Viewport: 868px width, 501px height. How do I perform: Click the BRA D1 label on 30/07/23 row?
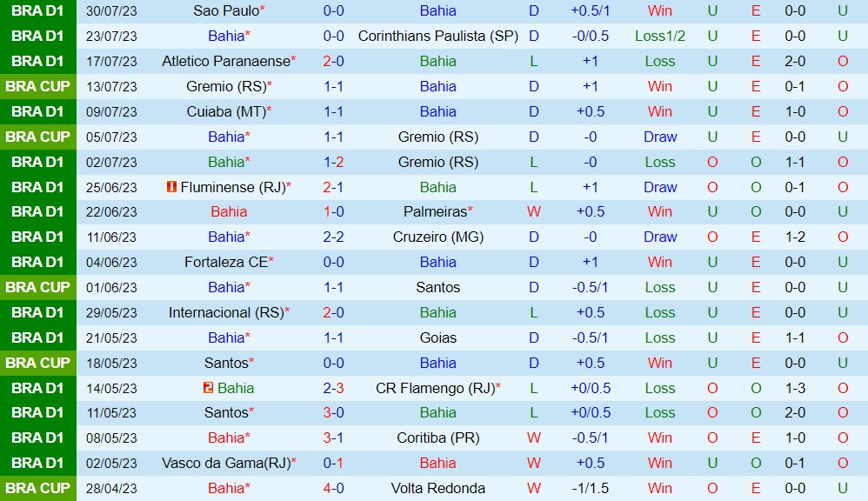38,10
